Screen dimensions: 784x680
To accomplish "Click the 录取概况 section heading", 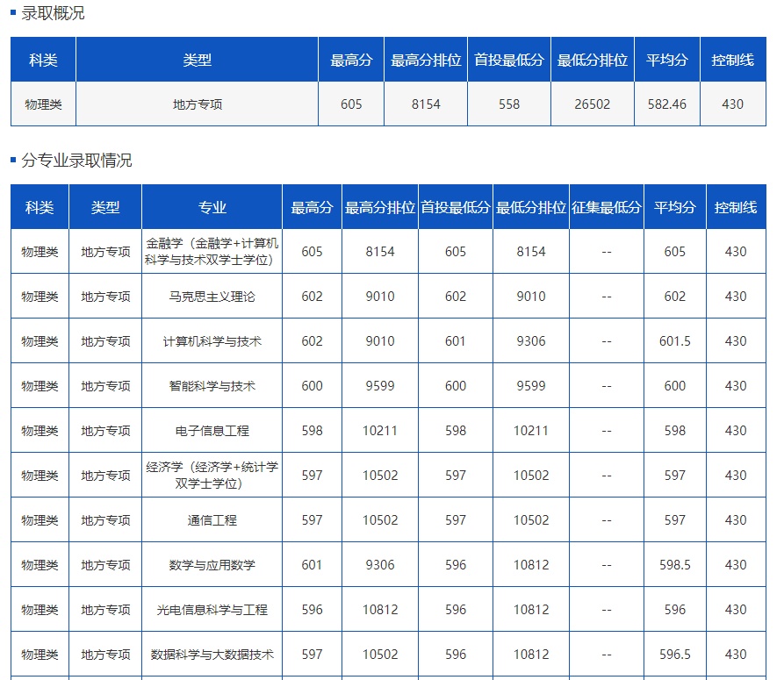I will pyautogui.click(x=53, y=13).
